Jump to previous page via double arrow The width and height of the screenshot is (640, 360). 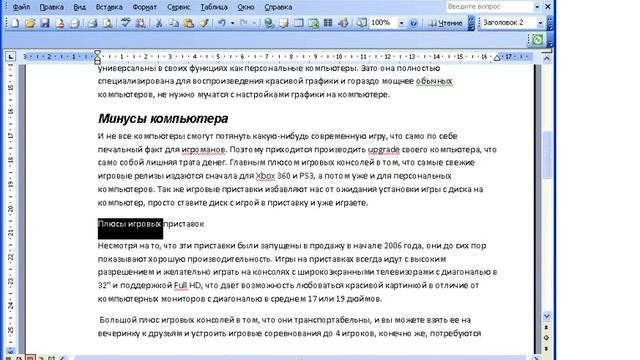click(x=547, y=327)
